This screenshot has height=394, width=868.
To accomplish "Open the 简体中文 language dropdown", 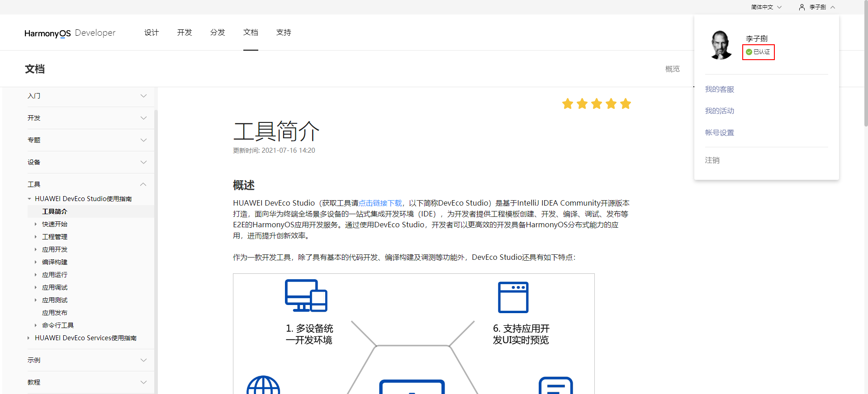I will 766,7.
